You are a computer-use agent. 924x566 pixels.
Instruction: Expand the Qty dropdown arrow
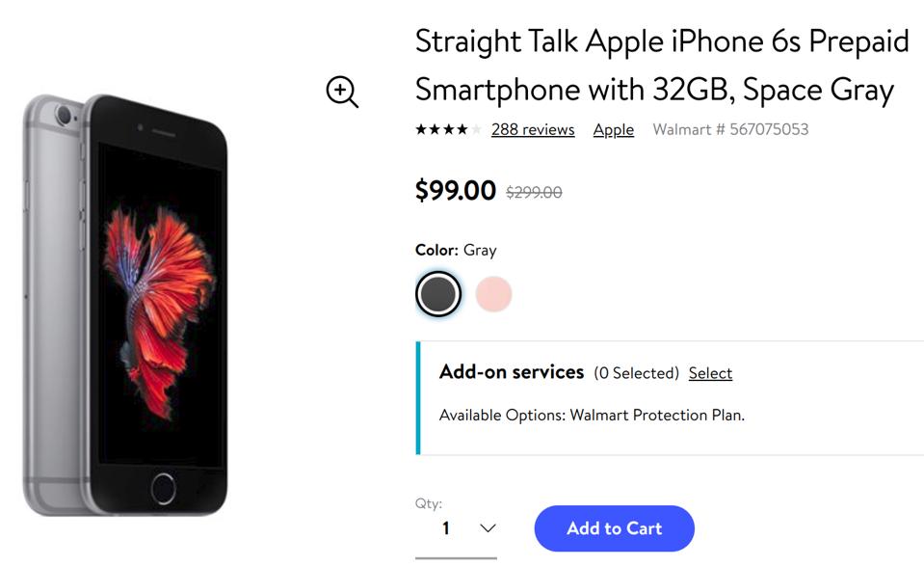tap(488, 527)
